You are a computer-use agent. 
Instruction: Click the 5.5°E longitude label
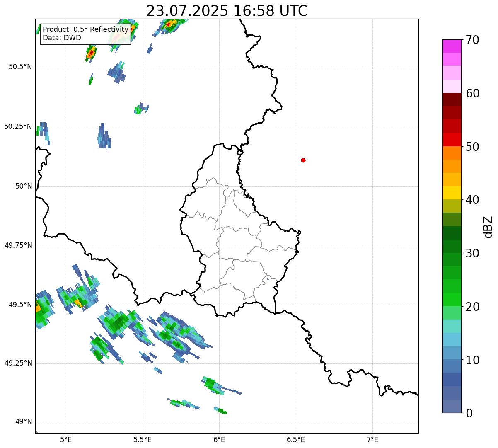143,440
